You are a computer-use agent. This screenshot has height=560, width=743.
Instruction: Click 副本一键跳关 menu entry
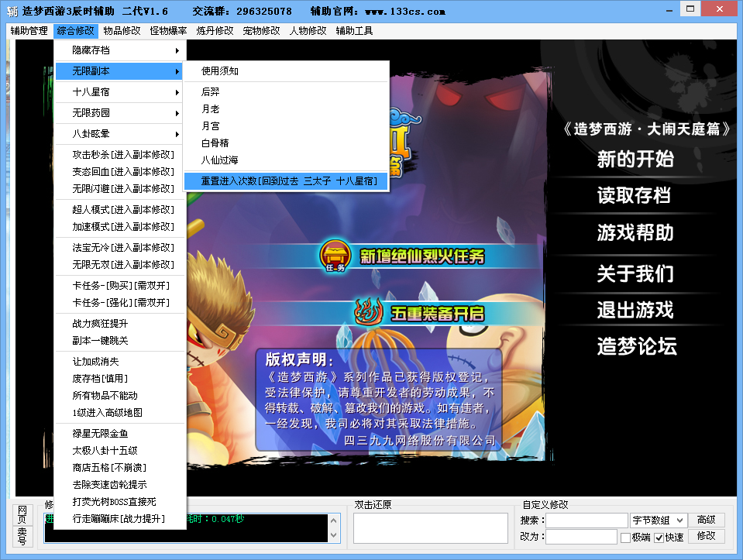120,340
